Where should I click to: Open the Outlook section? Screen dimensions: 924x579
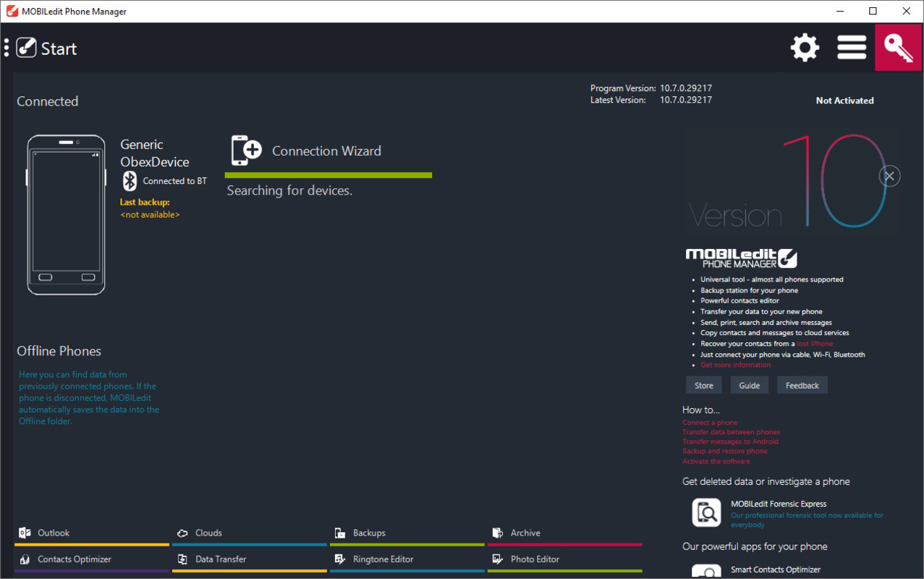tap(91, 534)
